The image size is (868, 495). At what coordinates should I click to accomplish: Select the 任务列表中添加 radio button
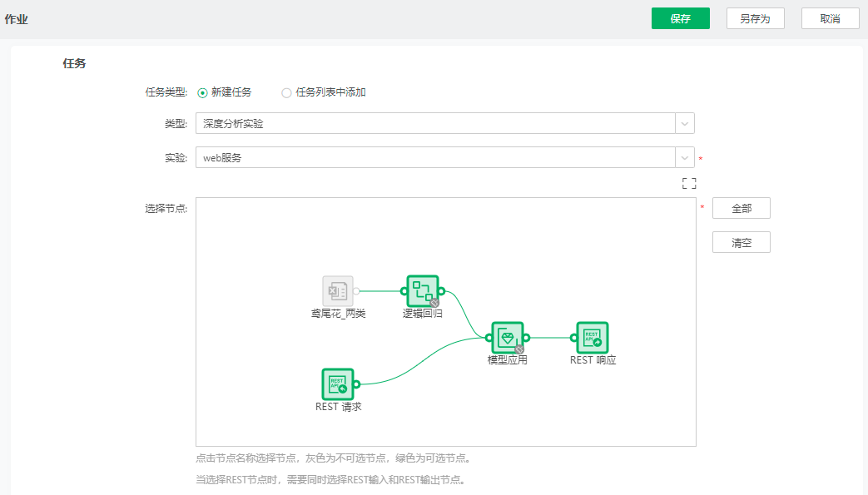(x=285, y=93)
